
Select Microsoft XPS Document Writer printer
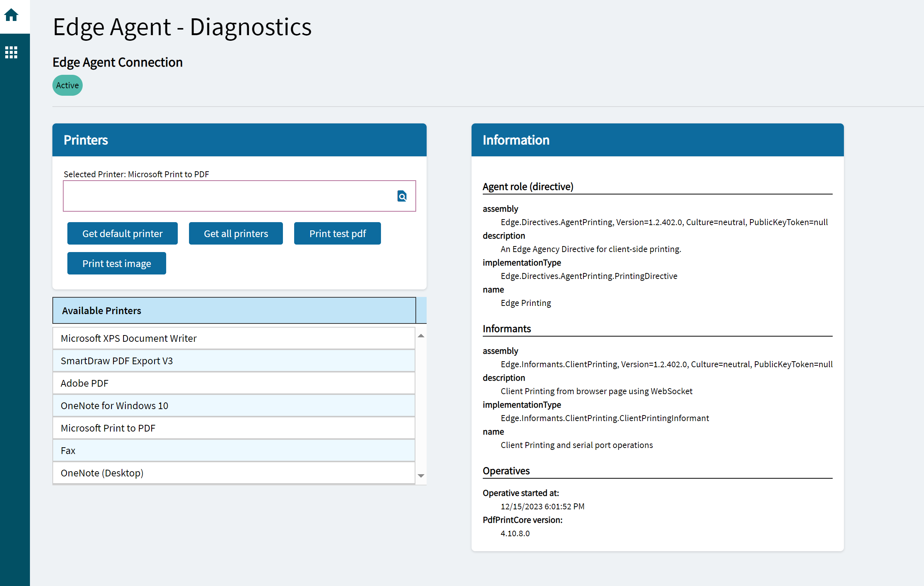click(234, 339)
